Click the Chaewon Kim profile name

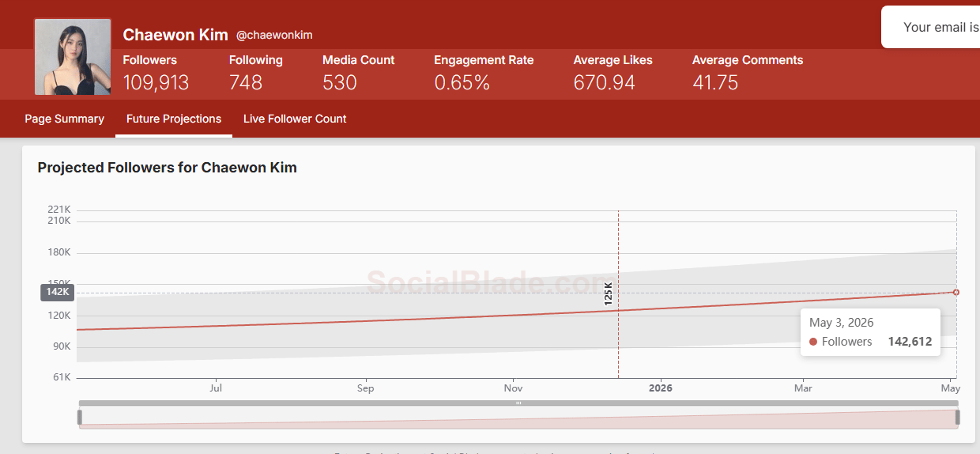click(175, 35)
